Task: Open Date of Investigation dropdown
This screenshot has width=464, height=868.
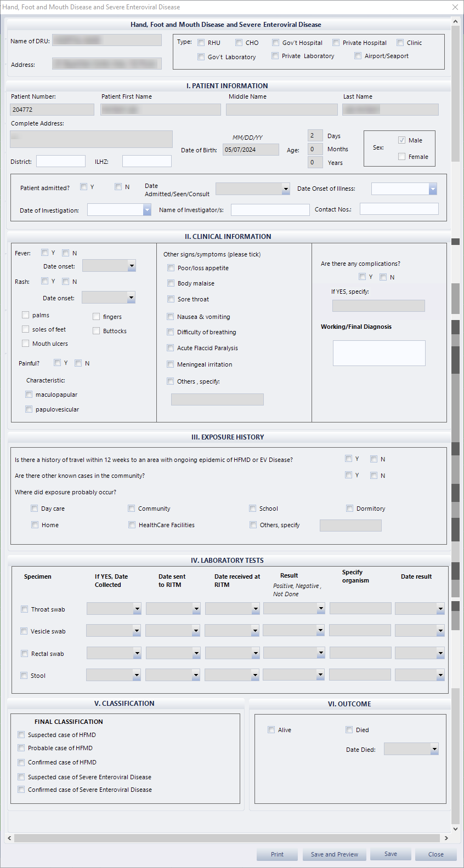Action: point(147,210)
